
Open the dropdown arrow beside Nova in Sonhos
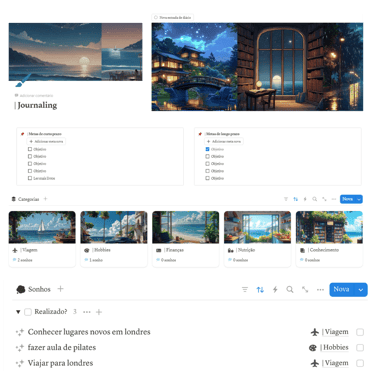[361, 290]
